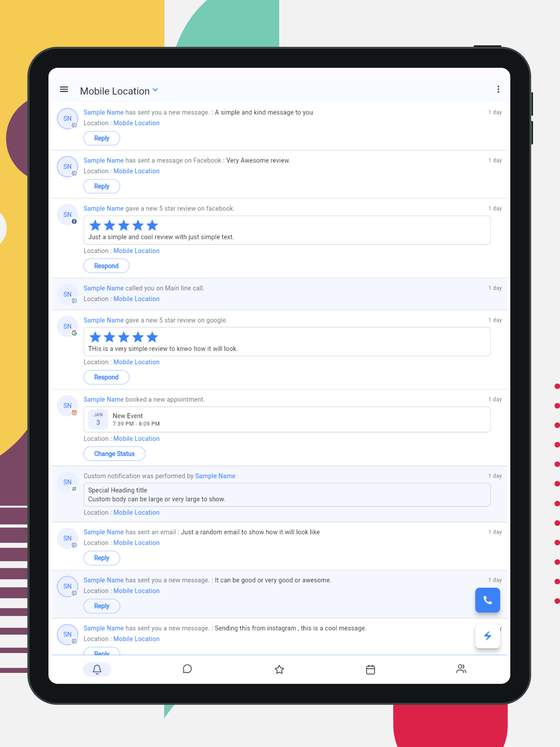Open the three-dot overflow menu
The height and width of the screenshot is (747, 560).
coord(498,89)
